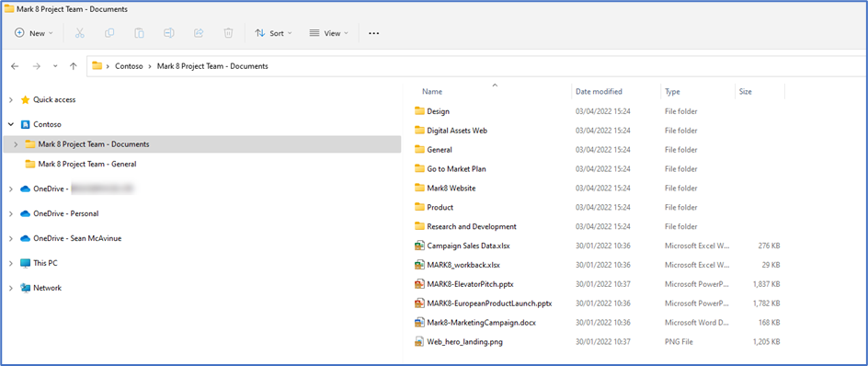868x366 pixels.
Task: Select the Design folder icon
Action: point(419,110)
